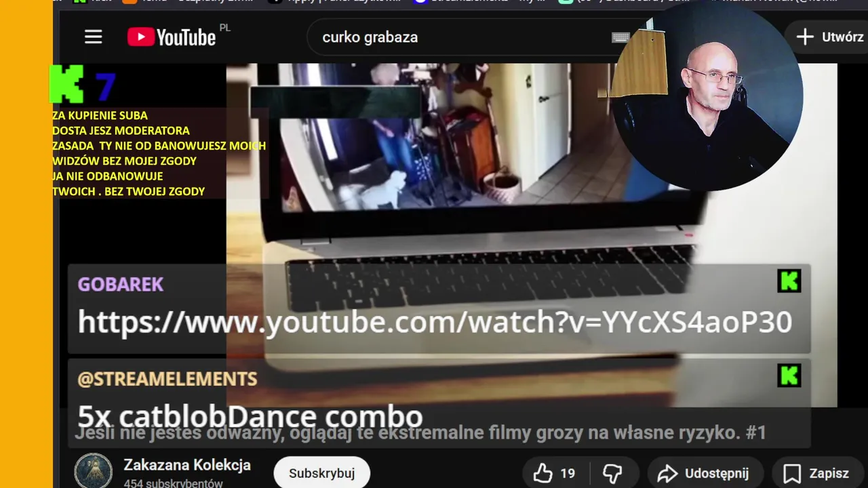Open the on-screen keyboard icon in search box

pyautogui.click(x=620, y=37)
